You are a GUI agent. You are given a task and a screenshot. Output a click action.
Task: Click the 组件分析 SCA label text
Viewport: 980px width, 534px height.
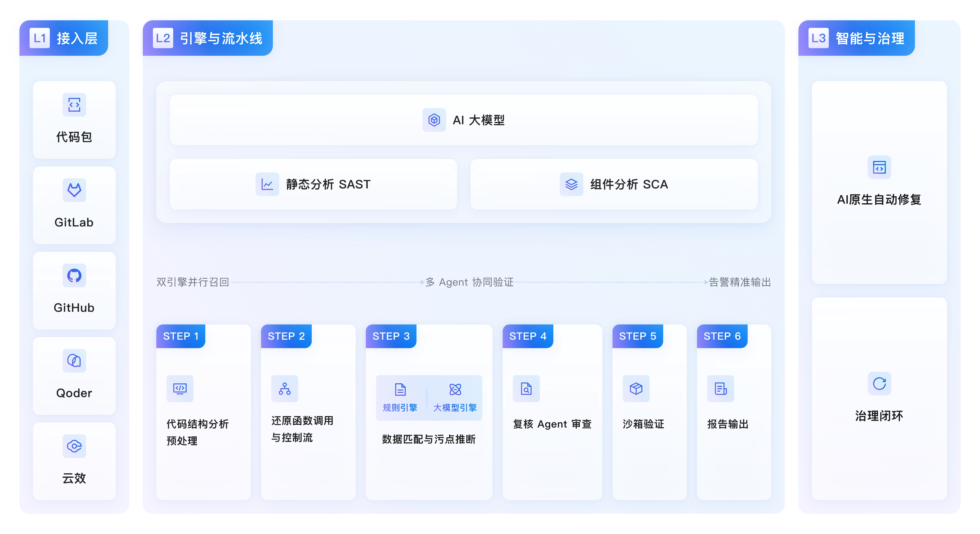(x=629, y=184)
